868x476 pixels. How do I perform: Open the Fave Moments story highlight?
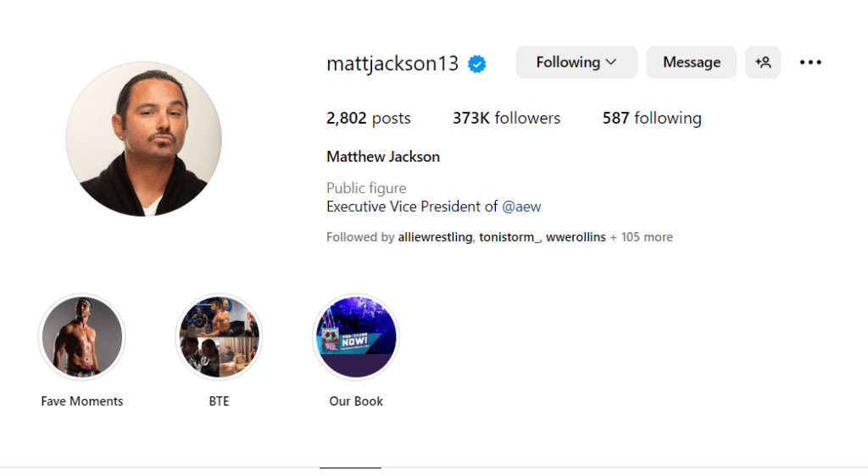click(x=82, y=337)
